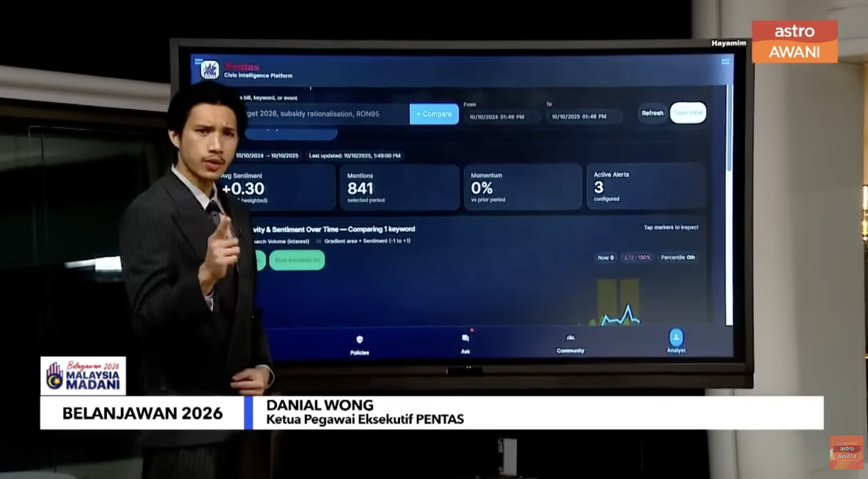Click the red "Pentas" title text
Viewport: 868px width, 479px height.
(242, 67)
